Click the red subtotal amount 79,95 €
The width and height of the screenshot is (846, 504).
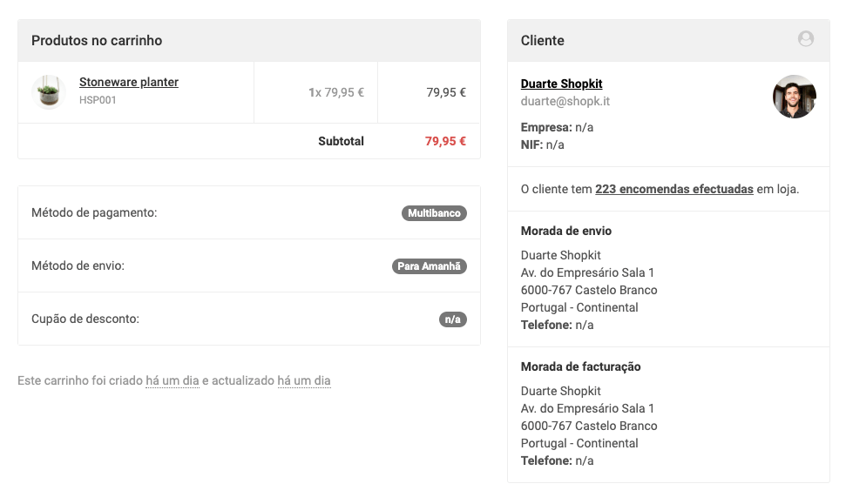tap(445, 141)
